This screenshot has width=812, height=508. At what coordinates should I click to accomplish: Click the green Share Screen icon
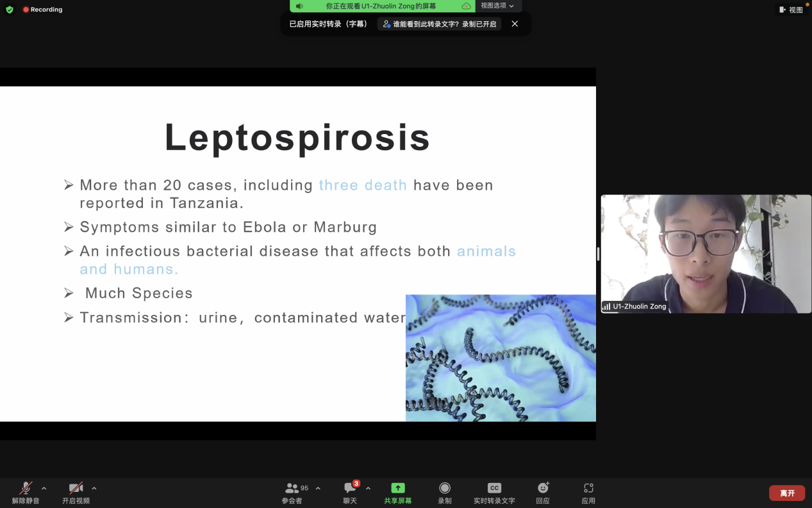pos(398,489)
